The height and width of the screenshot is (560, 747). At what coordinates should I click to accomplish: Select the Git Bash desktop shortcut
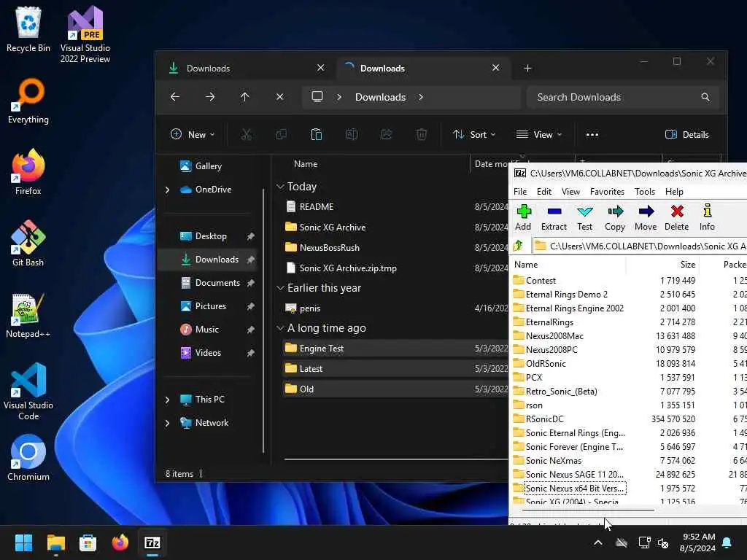[x=28, y=244]
